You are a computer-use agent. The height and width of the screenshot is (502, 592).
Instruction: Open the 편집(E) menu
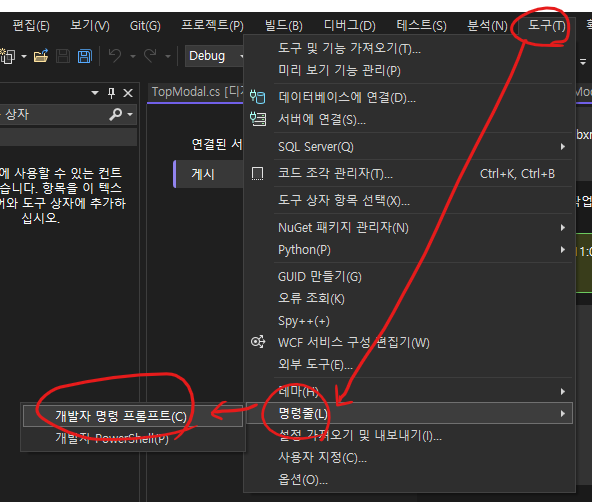[31, 26]
